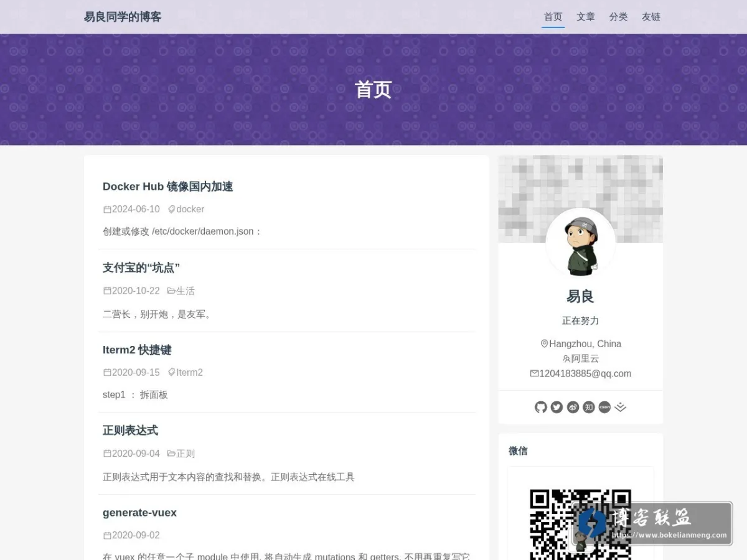Open the 友链 nav item

(651, 17)
